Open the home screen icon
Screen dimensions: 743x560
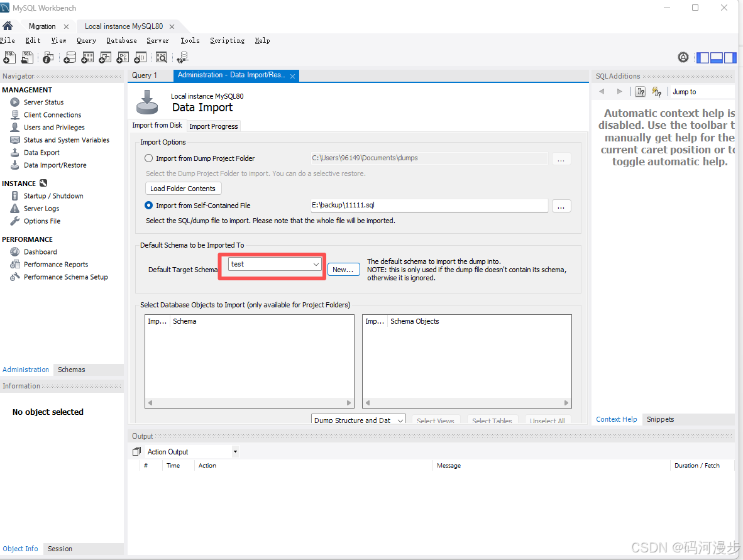tap(8, 26)
